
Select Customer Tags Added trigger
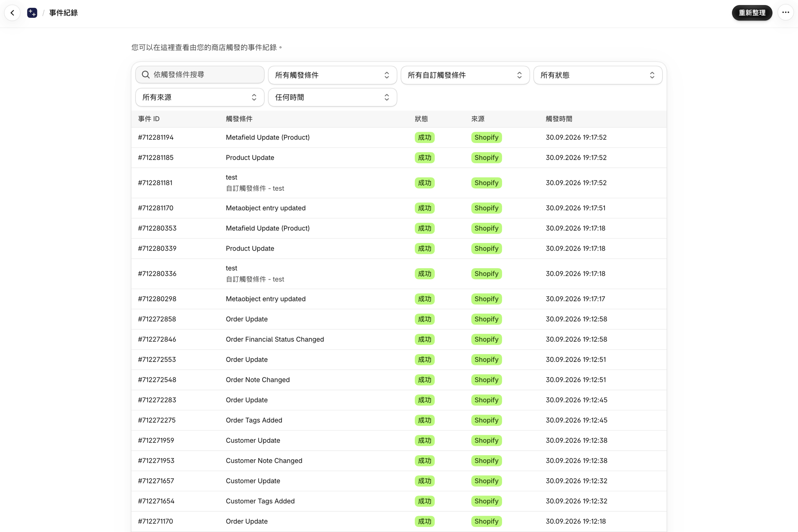point(260,501)
